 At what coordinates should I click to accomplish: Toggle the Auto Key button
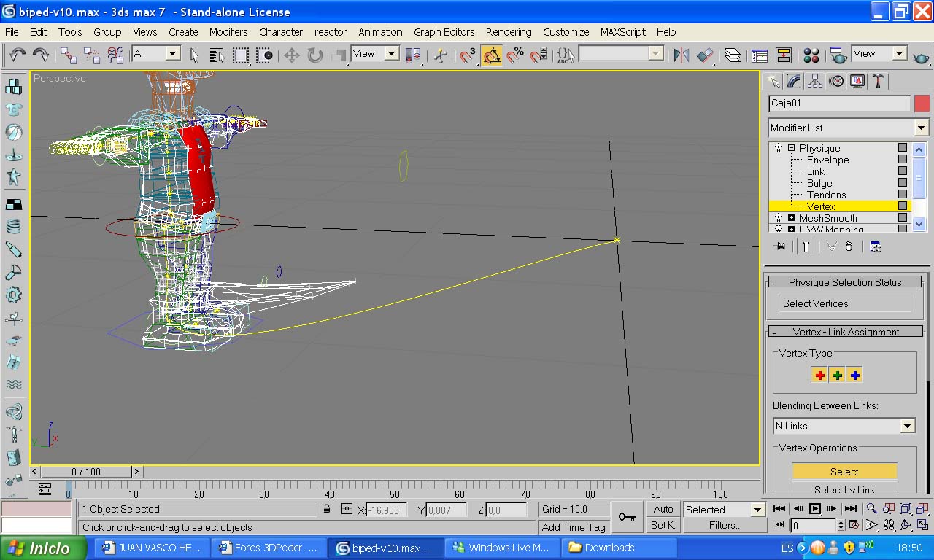coord(663,509)
